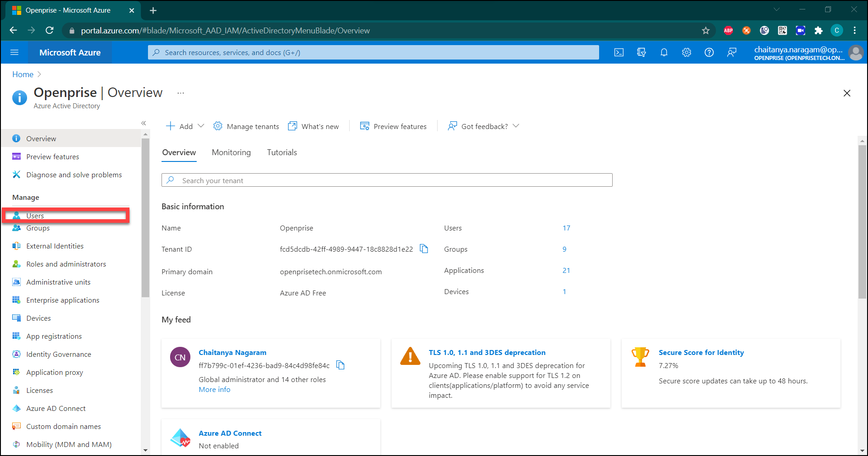Open TLS 1.0, 1.1 and 3DES deprecation

tap(487, 353)
